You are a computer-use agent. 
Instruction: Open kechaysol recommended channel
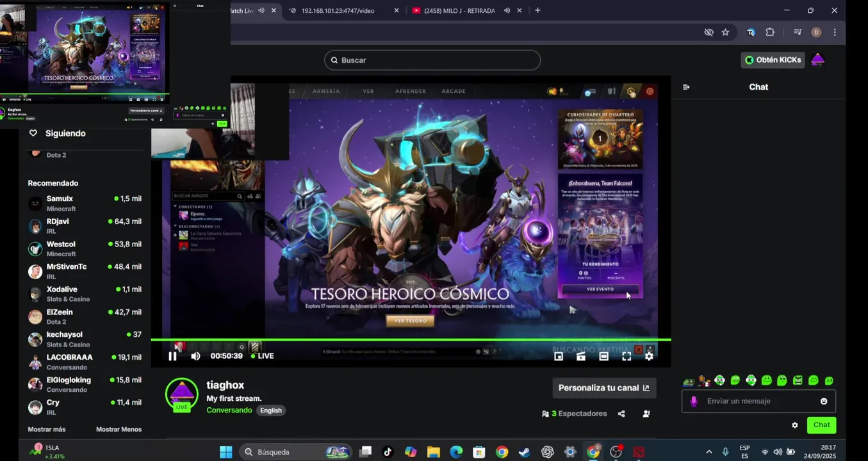point(85,339)
